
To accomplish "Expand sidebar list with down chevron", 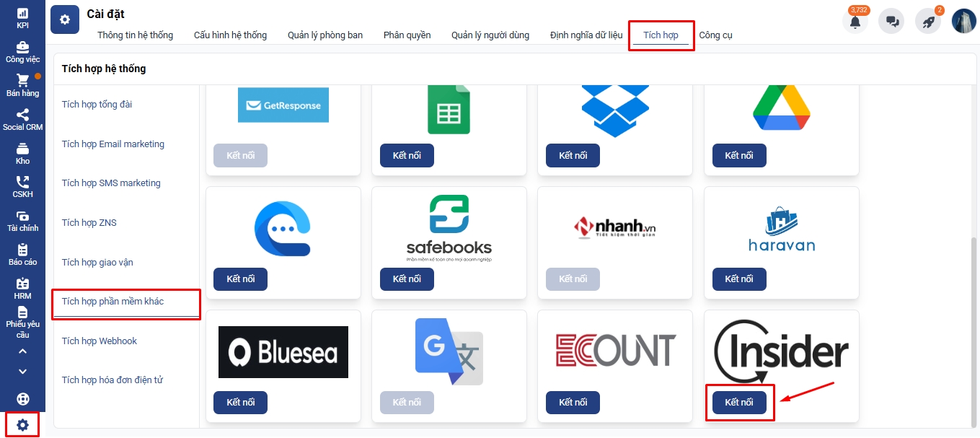I will point(22,372).
